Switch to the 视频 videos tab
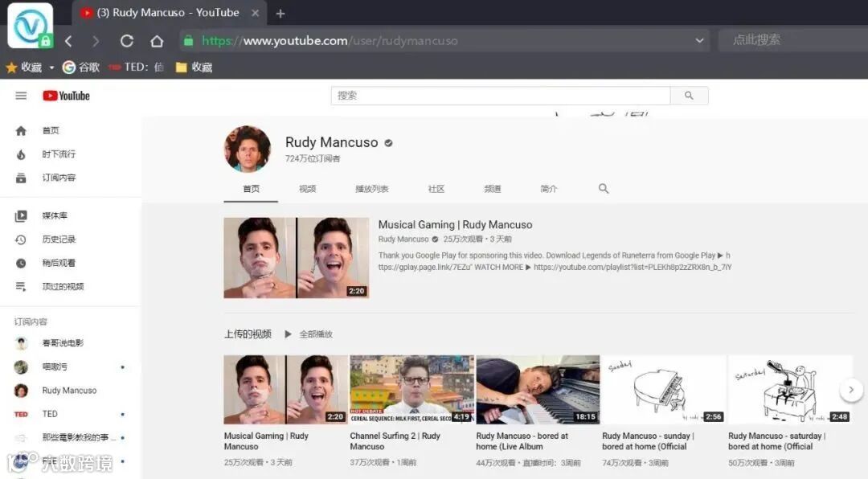Image resolution: width=868 pixels, height=479 pixels. click(307, 189)
